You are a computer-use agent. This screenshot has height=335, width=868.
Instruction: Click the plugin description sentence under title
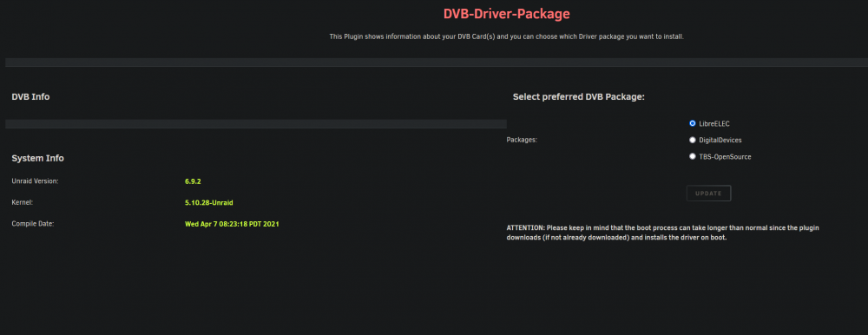[507, 37]
